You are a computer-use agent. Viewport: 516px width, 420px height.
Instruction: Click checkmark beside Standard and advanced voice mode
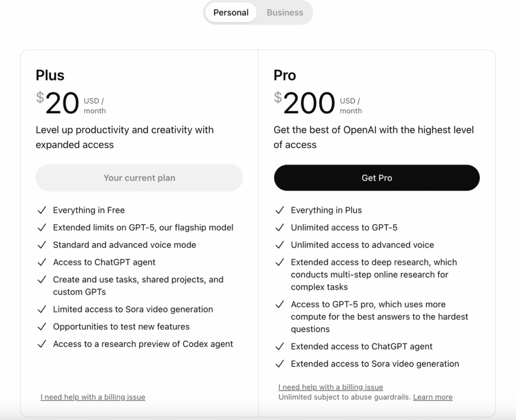(x=42, y=245)
